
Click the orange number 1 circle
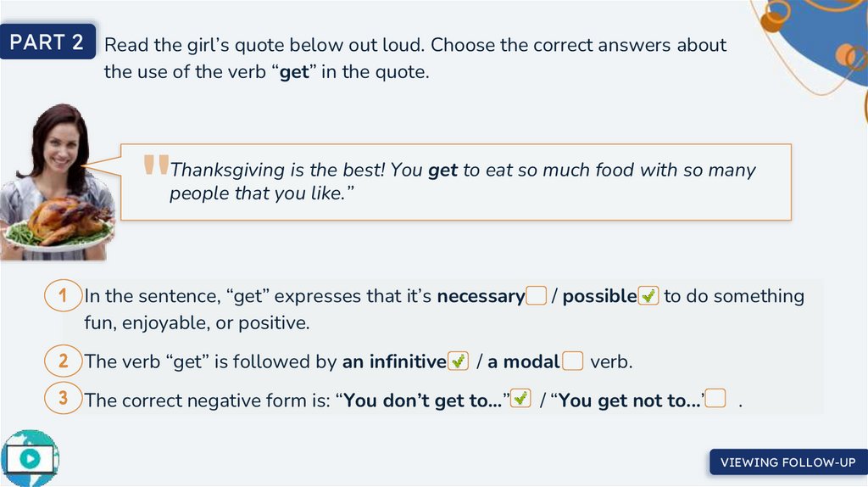point(64,296)
